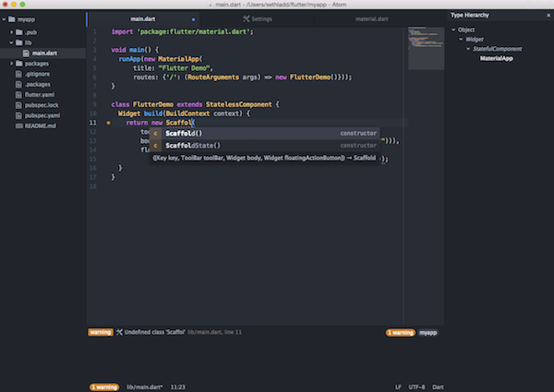Select ScaffoldState() autocomplete suggestion
Image resolution: width=554 pixels, height=392 pixels.
point(265,146)
